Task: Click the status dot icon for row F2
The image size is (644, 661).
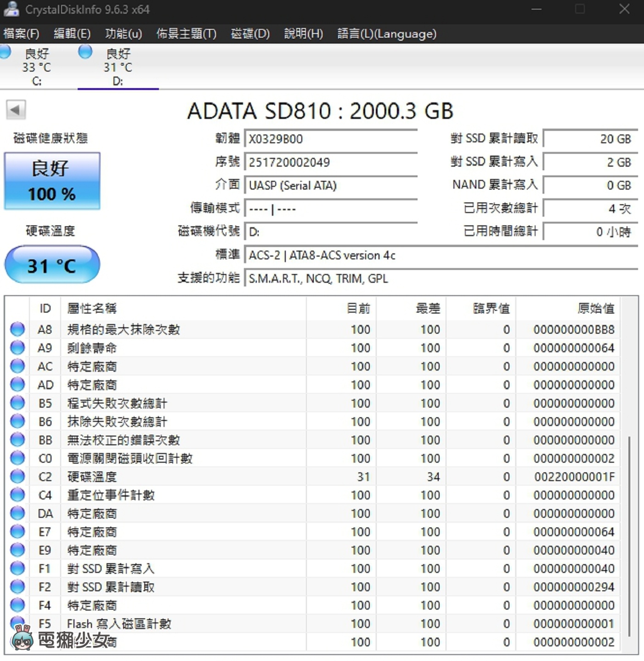Action: tap(17, 587)
